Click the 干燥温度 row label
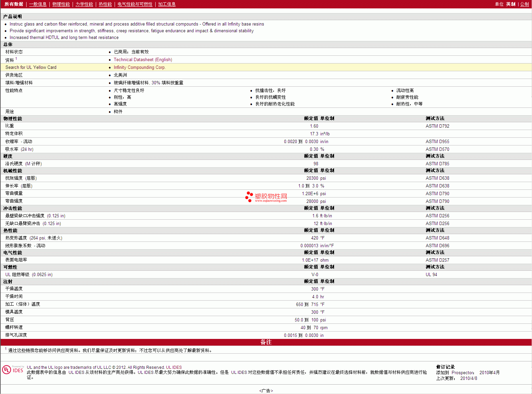This screenshot has width=532, height=394. pos(14,289)
